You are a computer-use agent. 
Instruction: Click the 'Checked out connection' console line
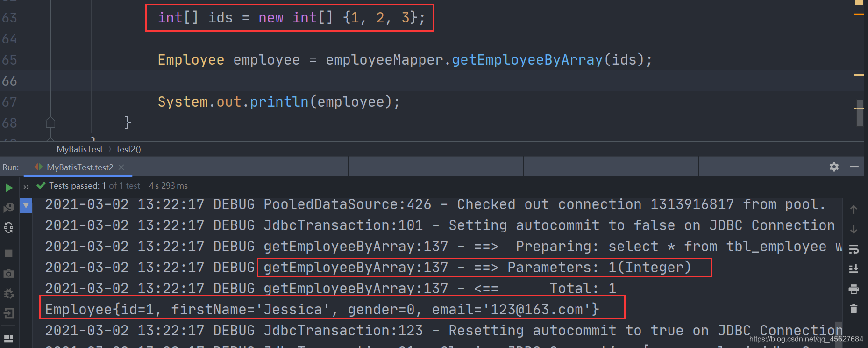tap(435, 204)
